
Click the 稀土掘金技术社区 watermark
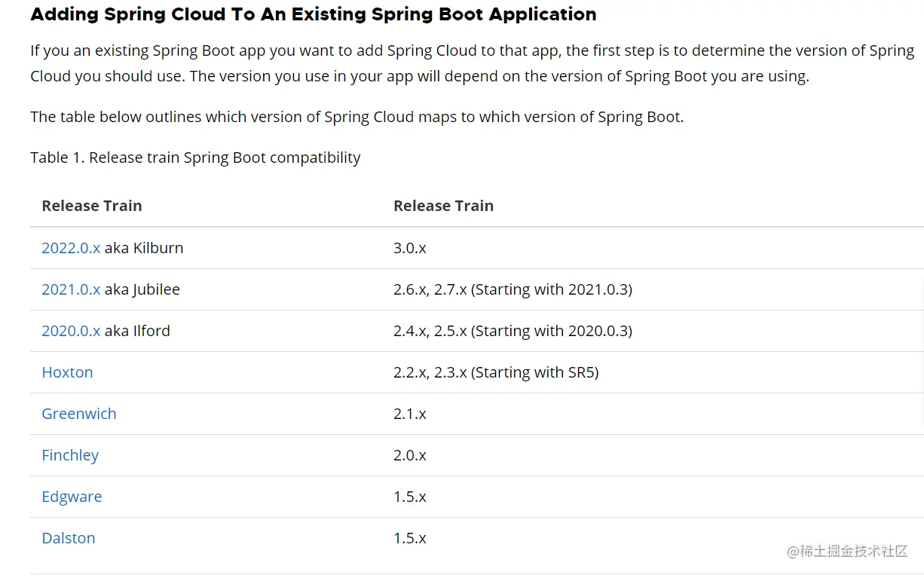click(847, 551)
